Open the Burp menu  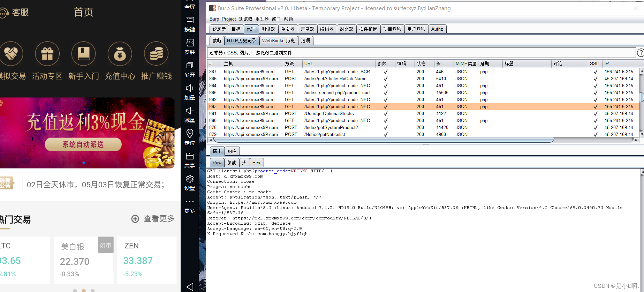click(214, 19)
